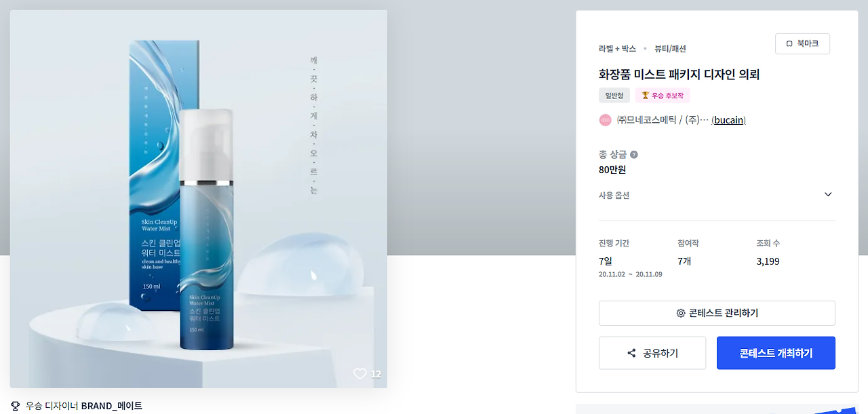
Task: Click the 일반형 tag
Action: (614, 96)
